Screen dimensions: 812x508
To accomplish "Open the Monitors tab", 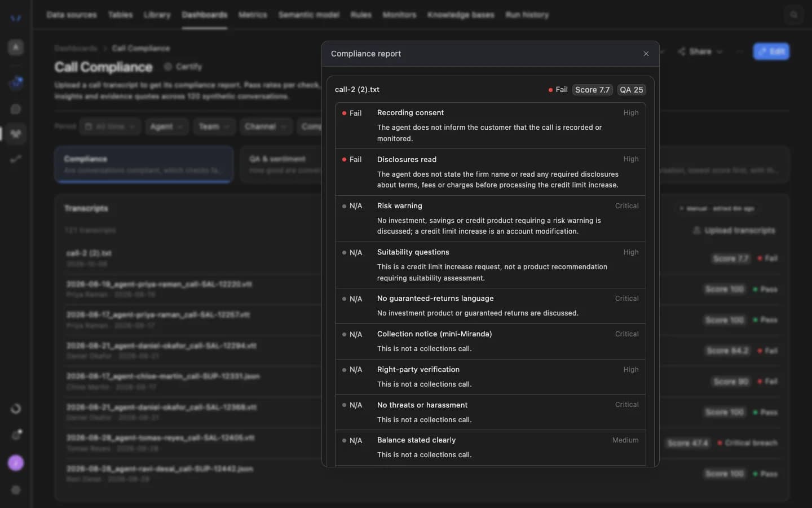I will 399,15.
